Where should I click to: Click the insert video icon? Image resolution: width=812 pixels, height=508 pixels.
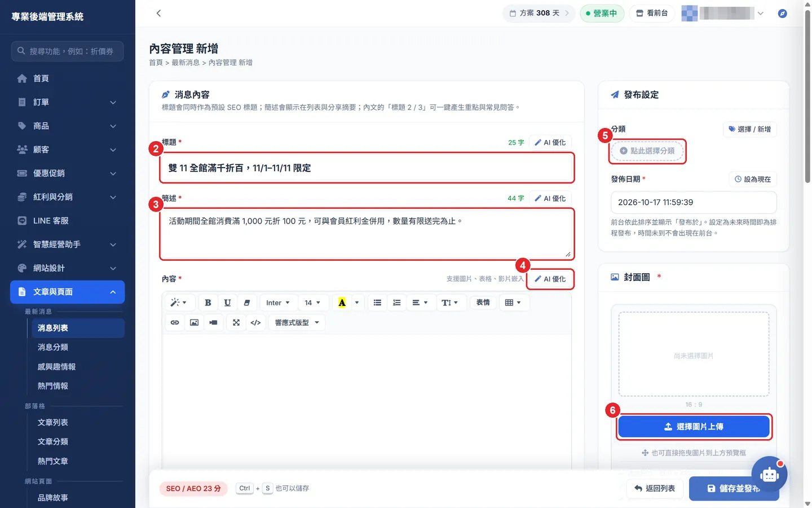click(213, 322)
